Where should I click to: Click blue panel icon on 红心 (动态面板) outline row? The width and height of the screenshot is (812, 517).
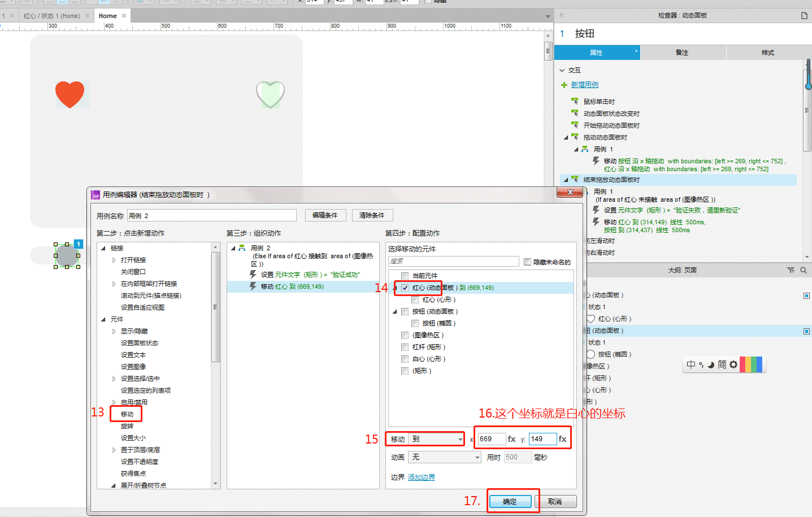click(806, 296)
